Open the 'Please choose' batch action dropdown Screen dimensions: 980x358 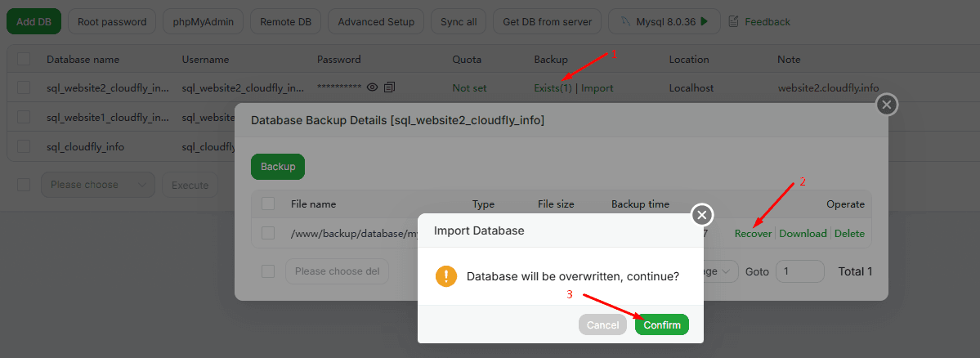click(x=97, y=185)
